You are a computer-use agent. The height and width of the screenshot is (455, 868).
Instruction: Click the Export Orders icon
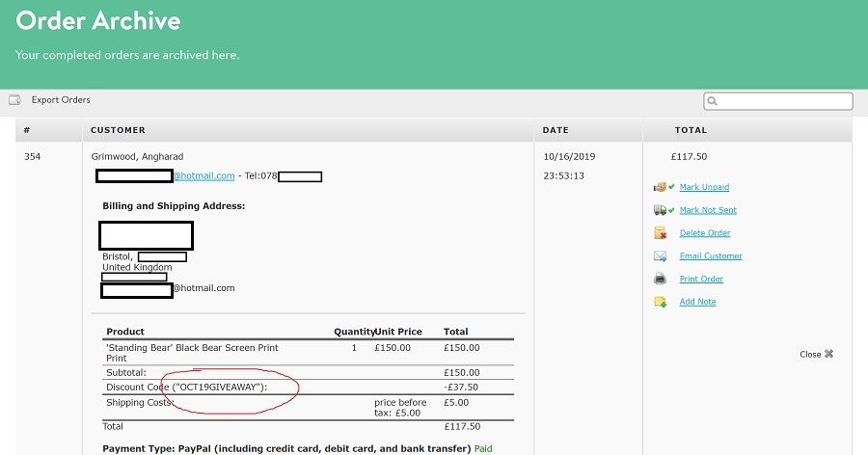tap(14, 100)
